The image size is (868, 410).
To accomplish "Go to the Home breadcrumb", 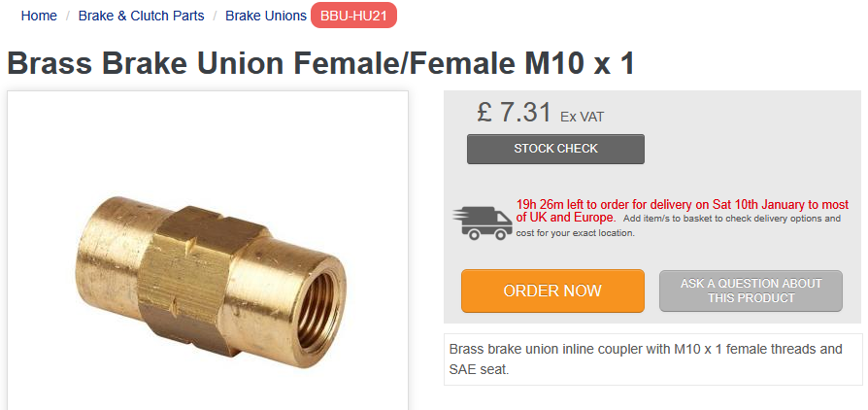I will [39, 16].
